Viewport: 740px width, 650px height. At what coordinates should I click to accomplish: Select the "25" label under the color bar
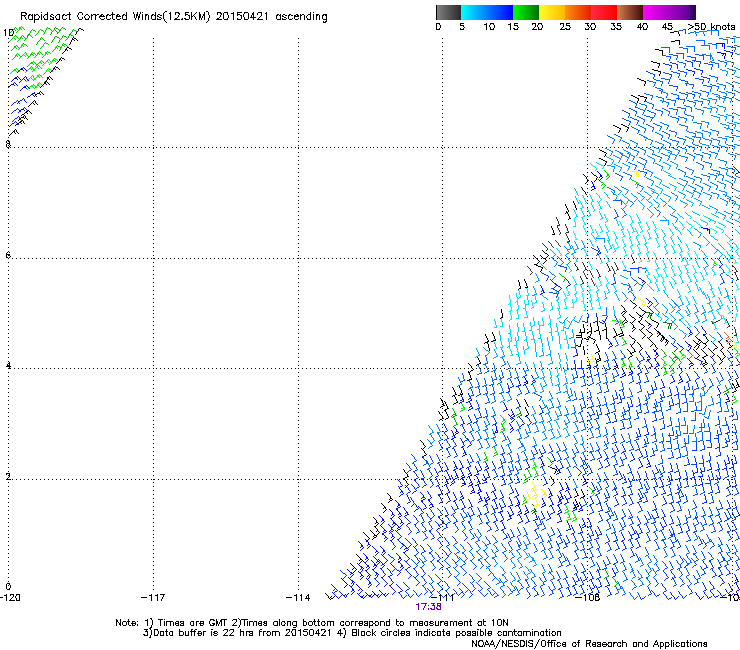565,27
